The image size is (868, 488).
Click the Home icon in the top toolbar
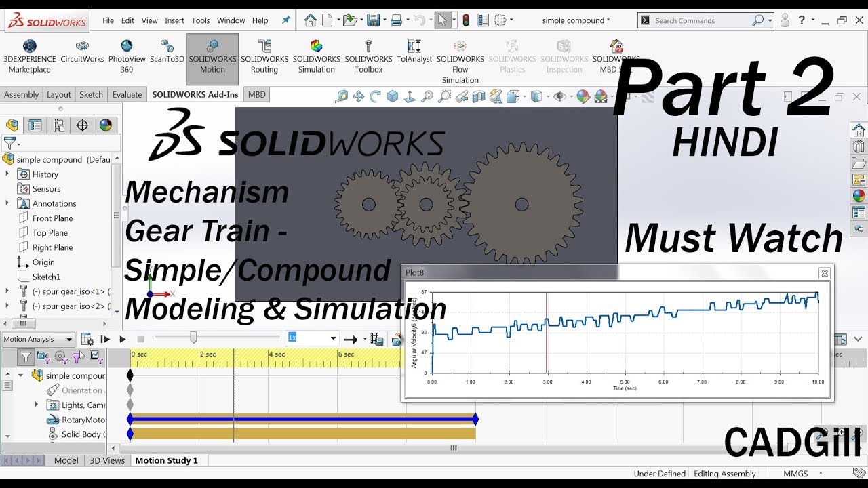[310, 20]
